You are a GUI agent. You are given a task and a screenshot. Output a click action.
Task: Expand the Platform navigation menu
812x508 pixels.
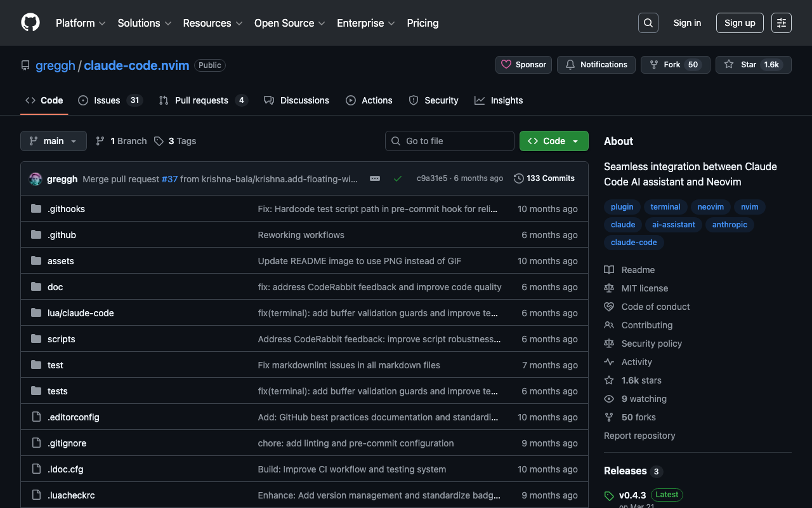coord(81,23)
